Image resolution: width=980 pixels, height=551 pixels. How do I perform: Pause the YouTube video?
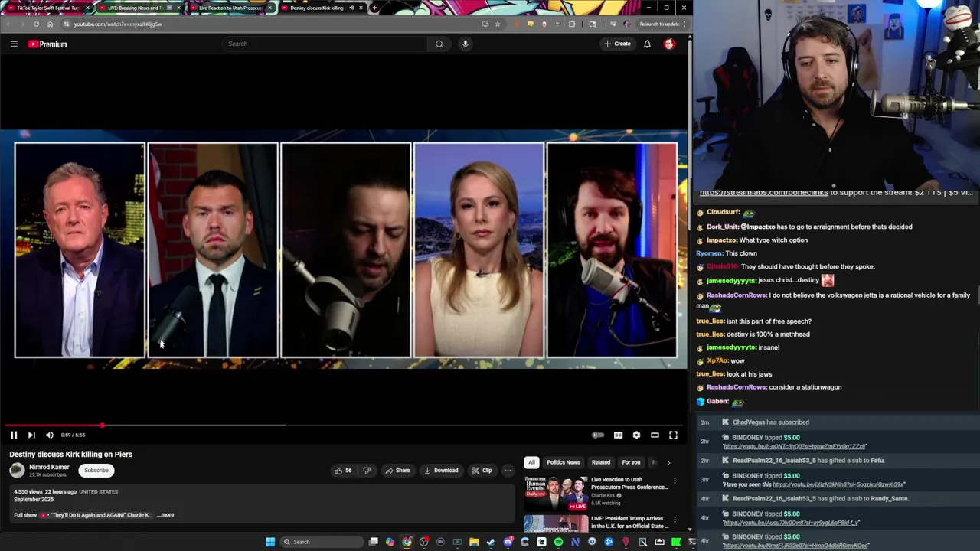(x=13, y=435)
